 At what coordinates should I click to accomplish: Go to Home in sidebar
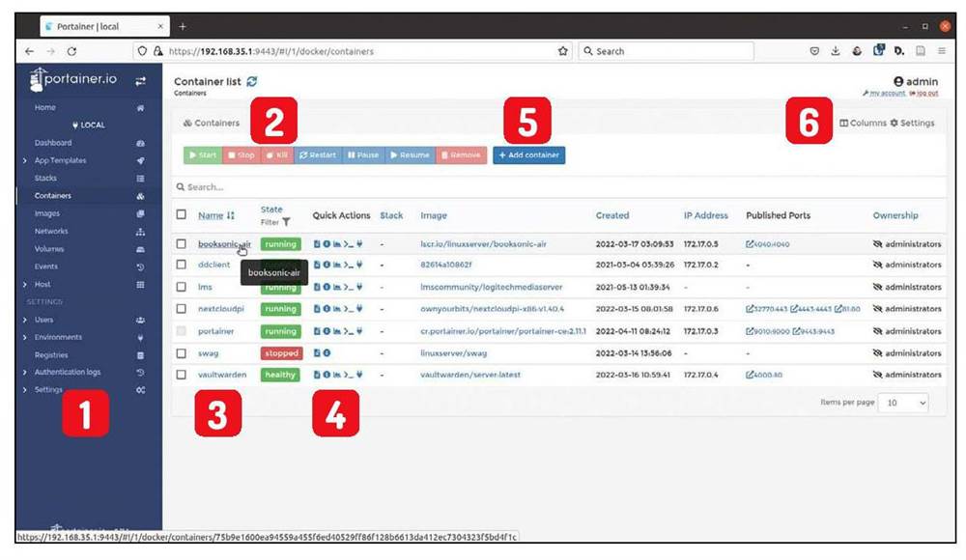click(45, 107)
